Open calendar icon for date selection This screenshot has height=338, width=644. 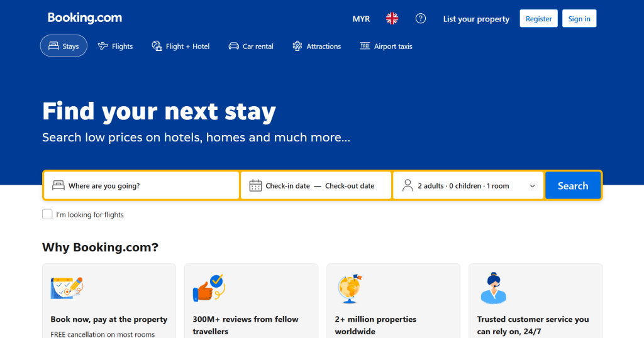click(x=255, y=185)
